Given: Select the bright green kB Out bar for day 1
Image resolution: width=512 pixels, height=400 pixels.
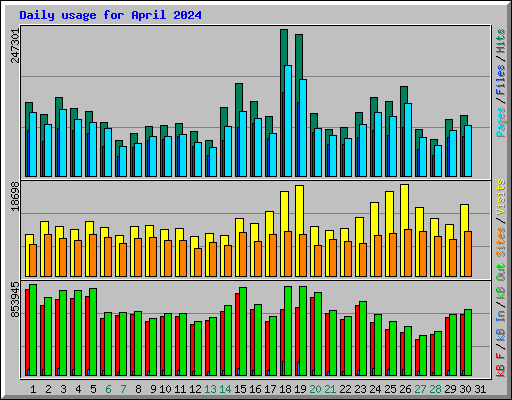Looking at the screenshot, I should pos(33,330).
